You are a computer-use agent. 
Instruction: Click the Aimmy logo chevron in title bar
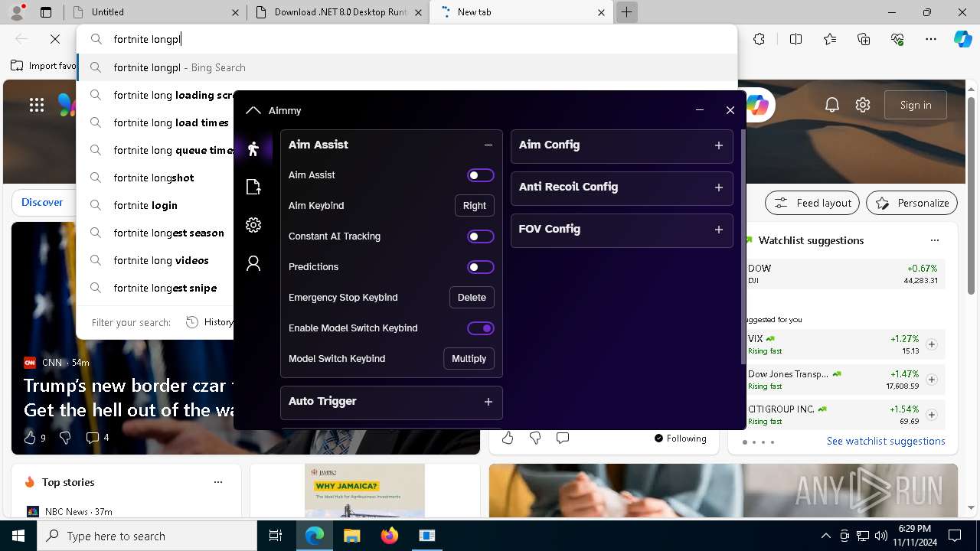(253, 110)
